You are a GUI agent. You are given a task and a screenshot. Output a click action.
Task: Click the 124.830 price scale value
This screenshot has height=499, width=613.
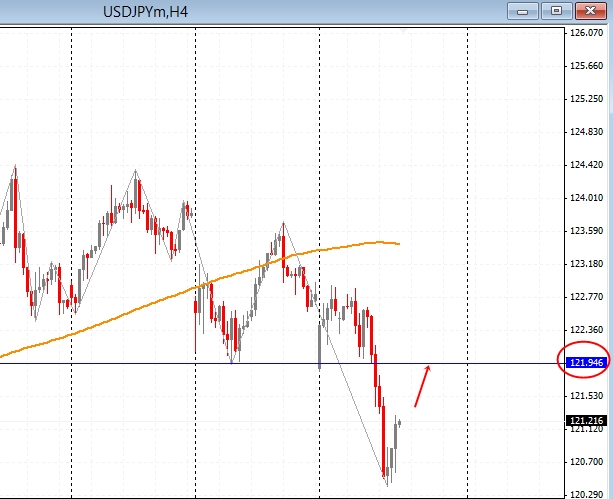587,132
